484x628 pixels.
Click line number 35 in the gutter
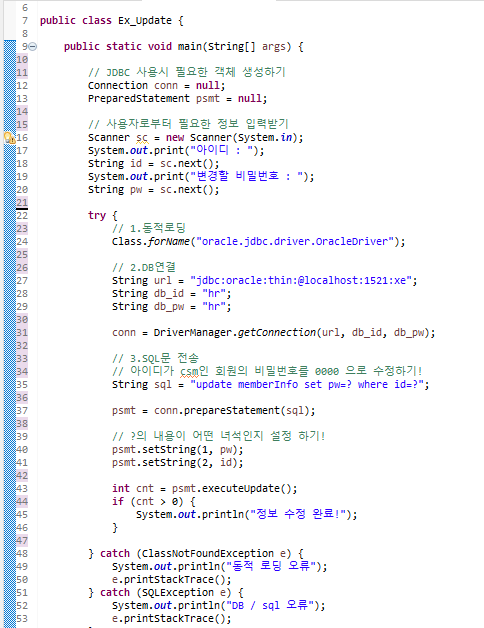pos(22,384)
